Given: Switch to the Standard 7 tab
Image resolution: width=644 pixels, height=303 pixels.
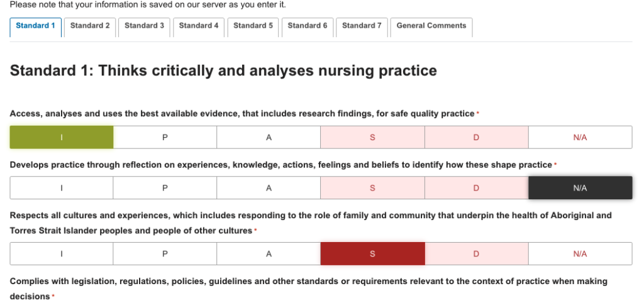Looking at the screenshot, I should (x=362, y=26).
